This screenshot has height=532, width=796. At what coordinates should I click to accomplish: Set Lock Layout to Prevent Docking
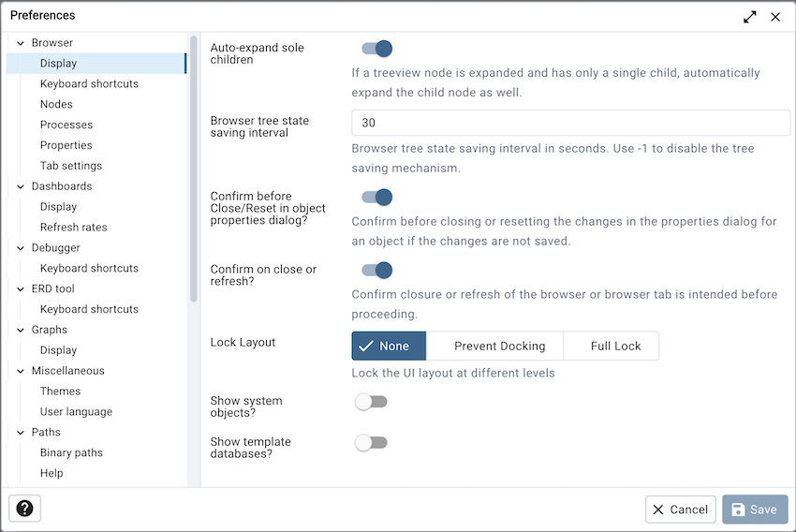[499, 347]
